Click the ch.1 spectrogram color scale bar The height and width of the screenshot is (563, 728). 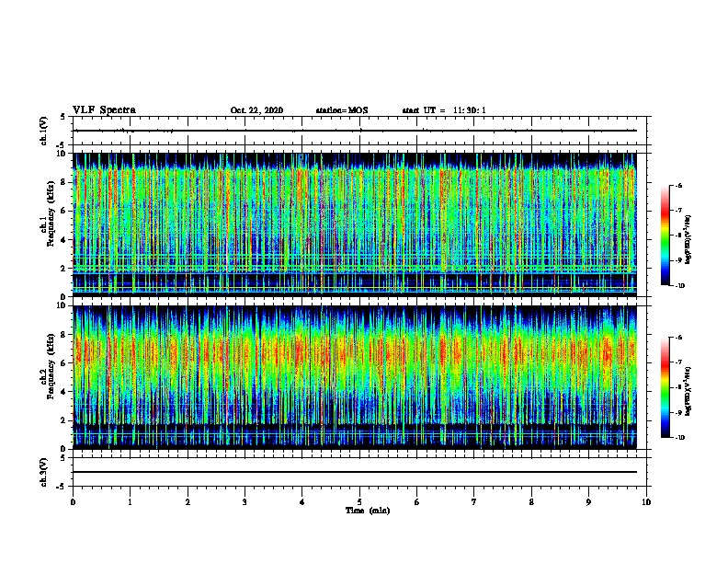click(x=665, y=236)
